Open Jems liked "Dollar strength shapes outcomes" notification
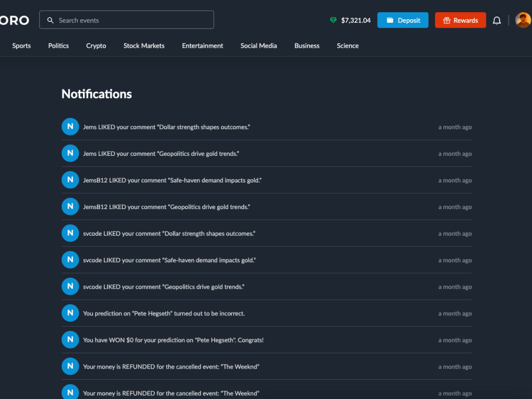 click(x=267, y=127)
